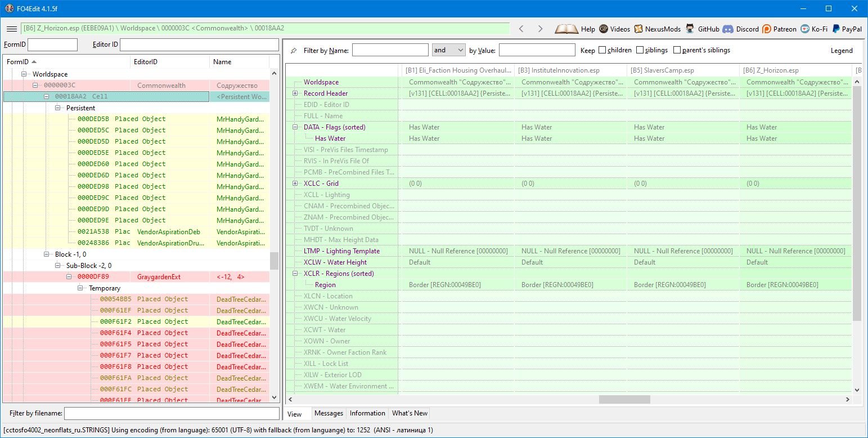Click the navigate back arrow
Image resolution: width=868 pixels, height=438 pixels.
[521, 29]
